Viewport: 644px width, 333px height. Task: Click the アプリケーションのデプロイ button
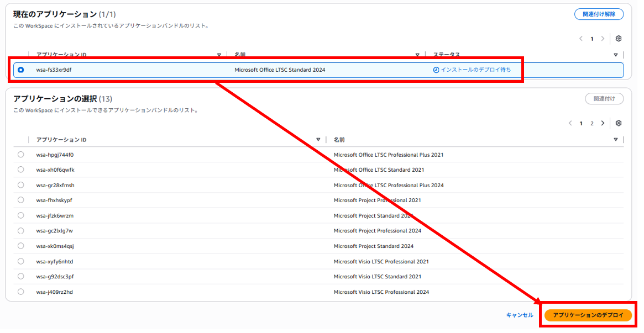coord(588,315)
